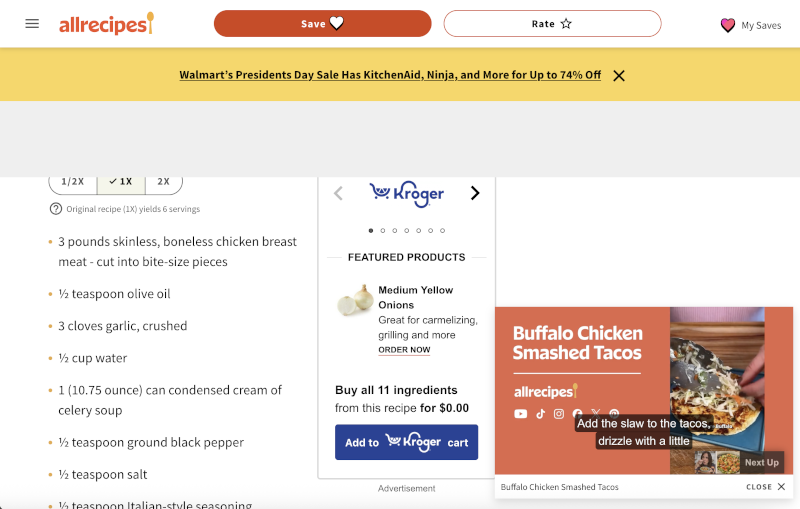Go to previous retailer arrow
The width and height of the screenshot is (800, 509).
(x=338, y=193)
